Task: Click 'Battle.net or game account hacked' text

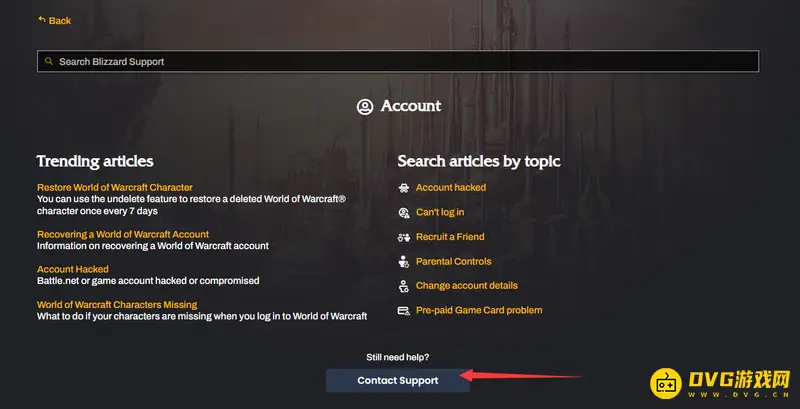Action: coord(148,280)
